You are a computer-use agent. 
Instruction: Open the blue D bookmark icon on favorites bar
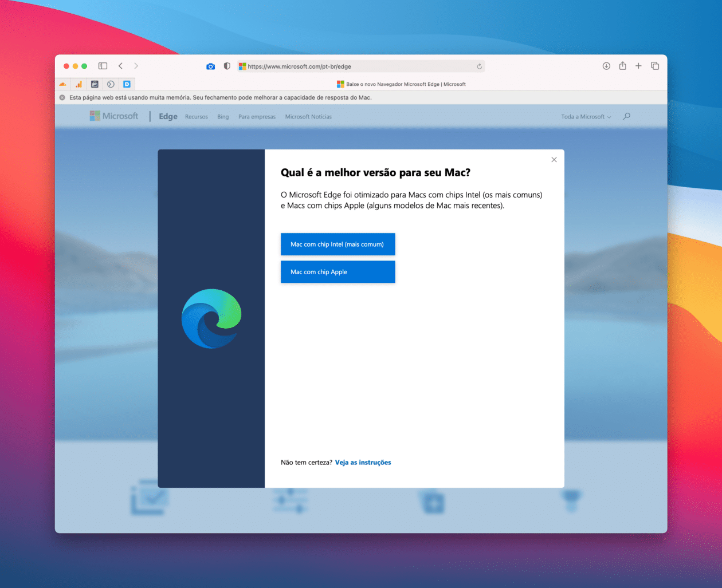tap(127, 84)
